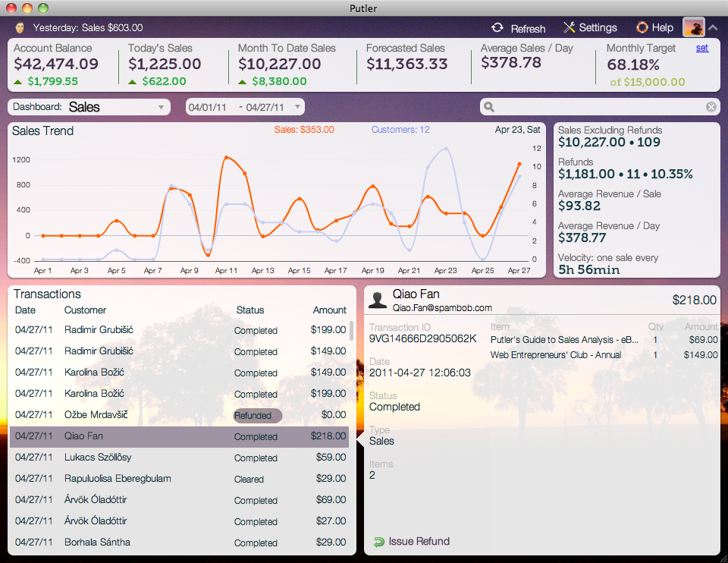The height and width of the screenshot is (563, 728).
Task: Click the set link for Monthly Target
Action: (702, 48)
